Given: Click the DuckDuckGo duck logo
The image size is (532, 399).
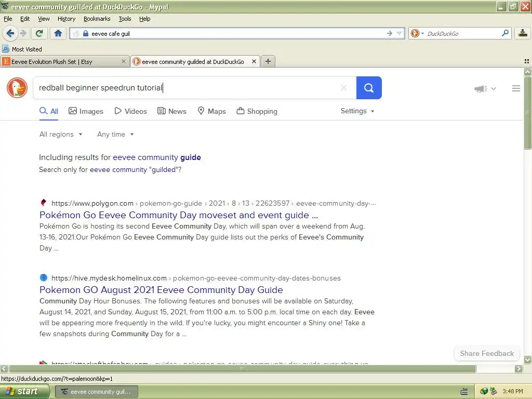Looking at the screenshot, I should [x=17, y=87].
